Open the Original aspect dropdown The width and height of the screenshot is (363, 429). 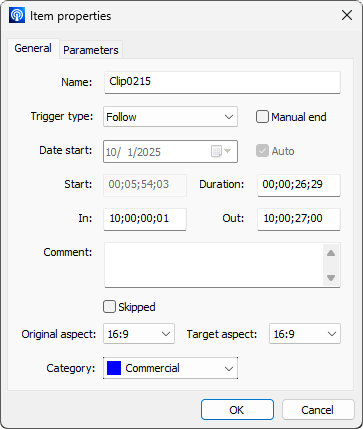pyautogui.click(x=139, y=334)
